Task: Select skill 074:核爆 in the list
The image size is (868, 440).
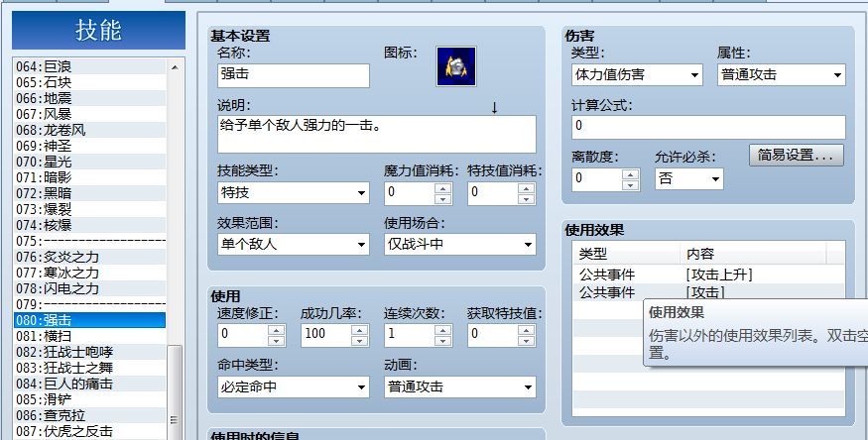Action: tap(89, 226)
